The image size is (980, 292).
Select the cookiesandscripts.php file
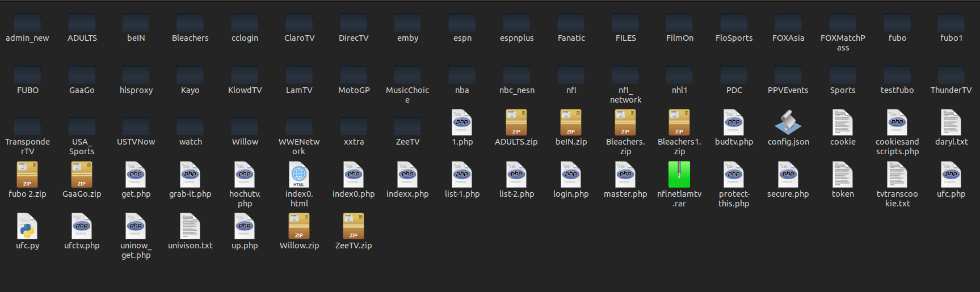click(897, 122)
